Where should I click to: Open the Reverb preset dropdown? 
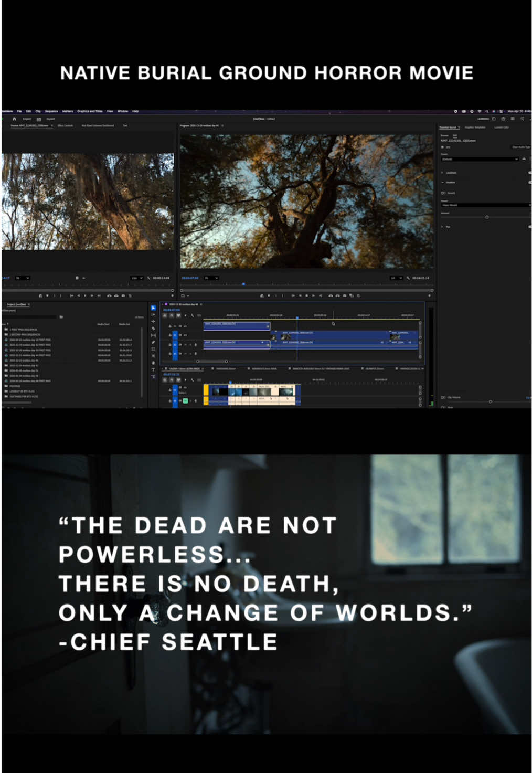(x=486, y=205)
